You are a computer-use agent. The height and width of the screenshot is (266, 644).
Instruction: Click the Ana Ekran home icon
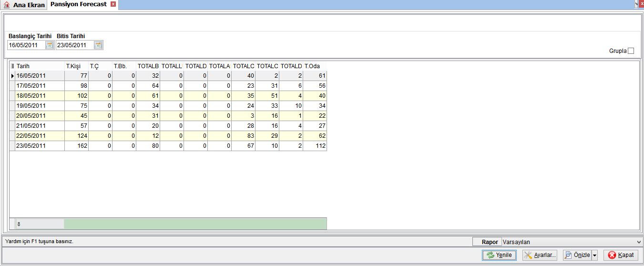pos(7,5)
